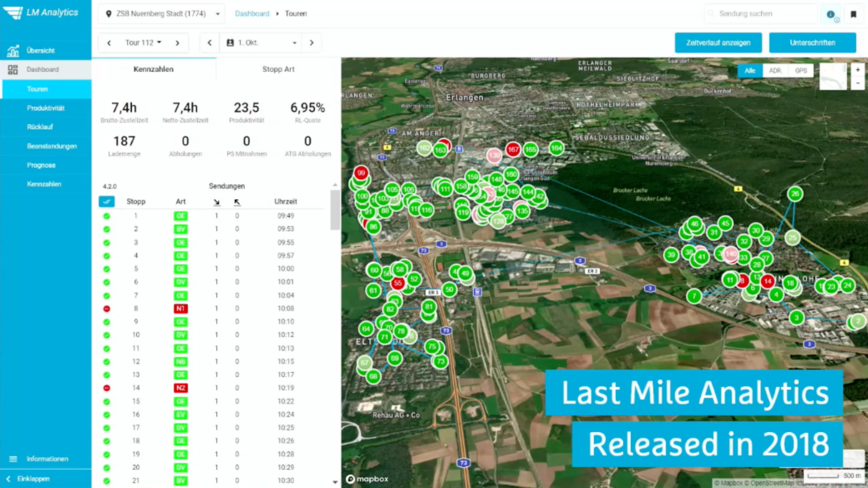The width and height of the screenshot is (868, 488).
Task: Click the Unterschriften button
Action: point(812,43)
